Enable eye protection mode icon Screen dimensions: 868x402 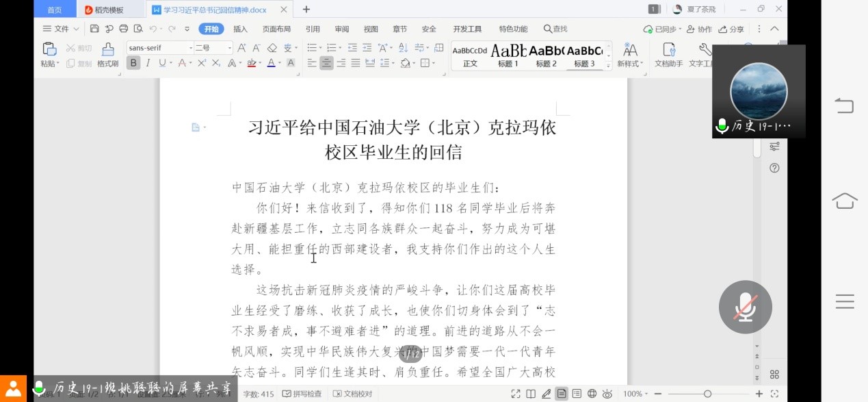607,394
